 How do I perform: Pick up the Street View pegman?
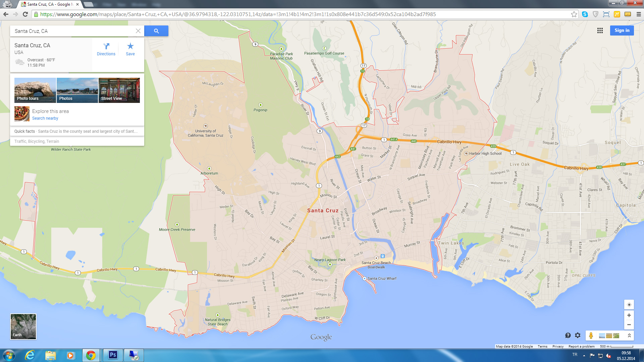(591, 336)
